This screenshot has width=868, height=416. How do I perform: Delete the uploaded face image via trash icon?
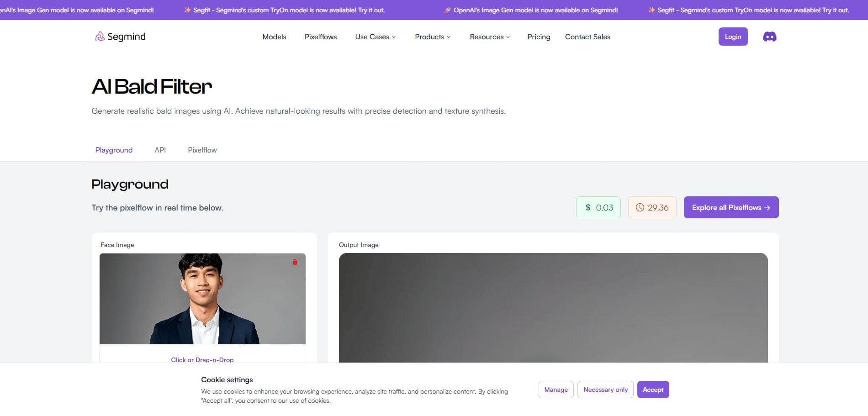(x=295, y=262)
